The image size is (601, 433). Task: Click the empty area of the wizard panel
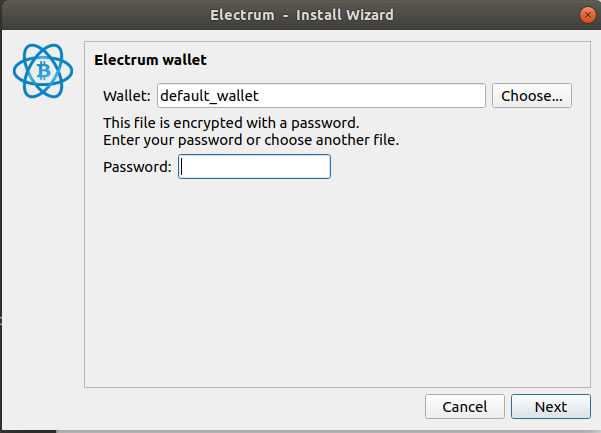coord(337,284)
